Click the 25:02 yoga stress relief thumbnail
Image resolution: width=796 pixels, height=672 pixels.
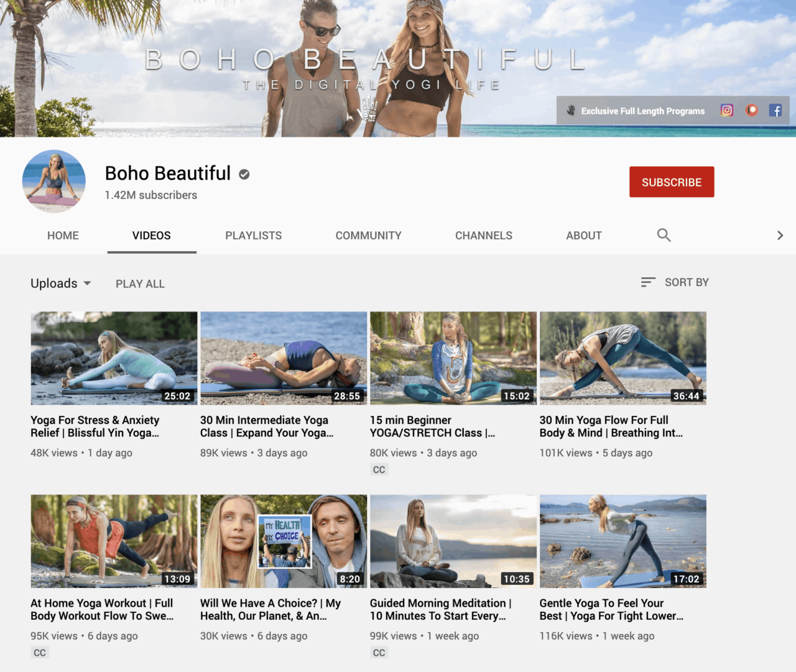114,358
